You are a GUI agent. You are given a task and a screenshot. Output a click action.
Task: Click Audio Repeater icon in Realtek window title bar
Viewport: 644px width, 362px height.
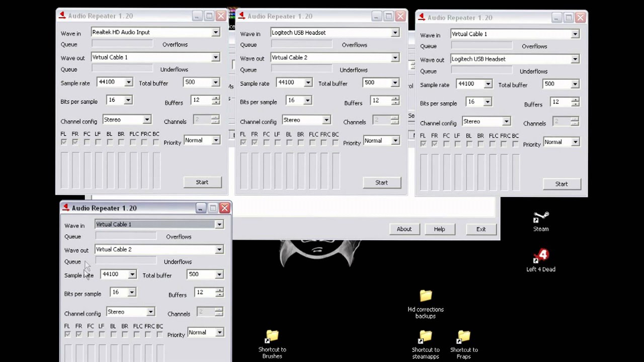[x=62, y=16]
